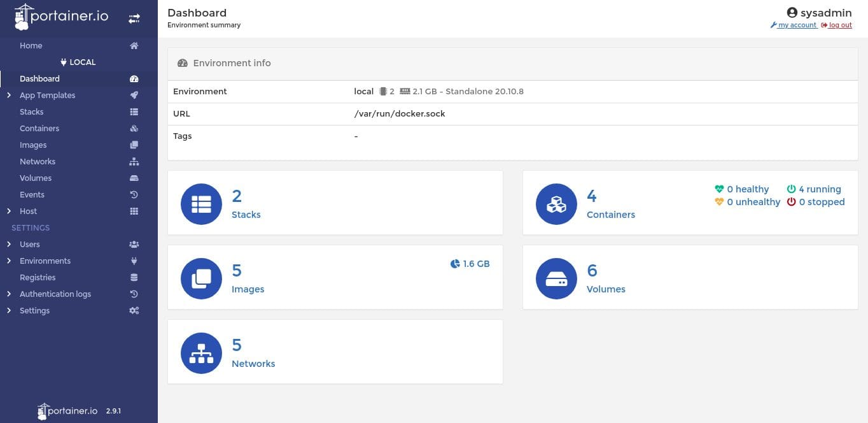Click the Networks tile sitemap icon
The image size is (868, 423).
[201, 353]
